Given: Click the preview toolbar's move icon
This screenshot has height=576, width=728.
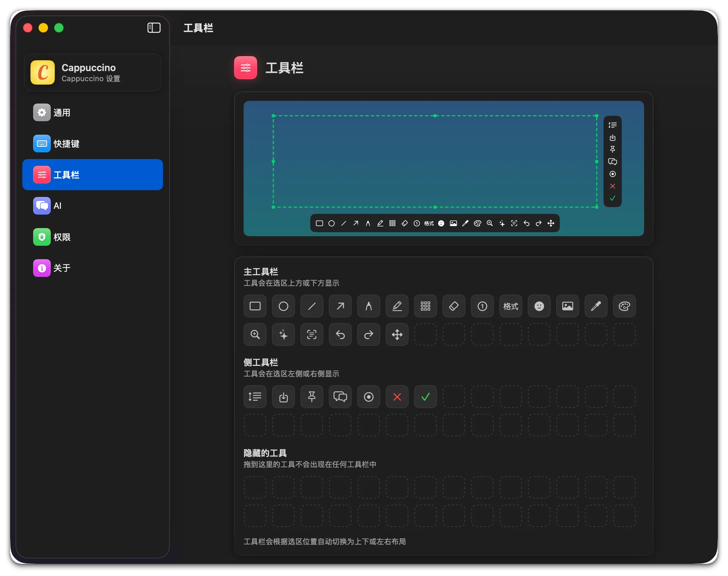Looking at the screenshot, I should tap(551, 223).
